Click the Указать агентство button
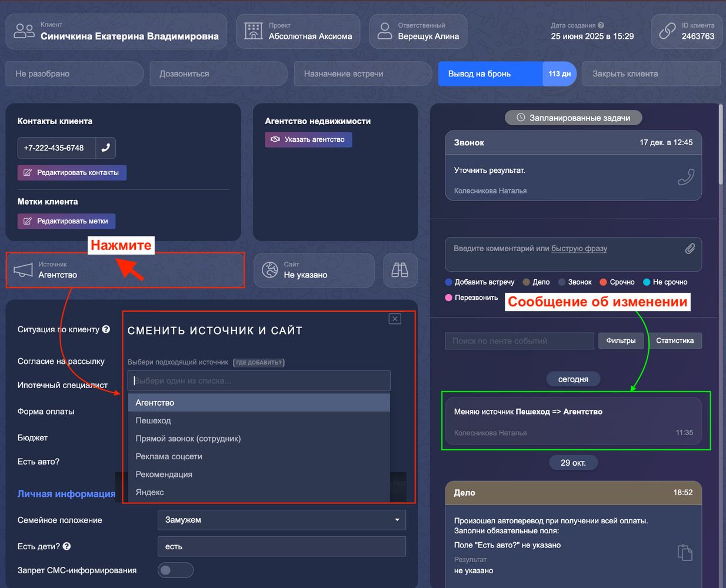 tap(308, 139)
